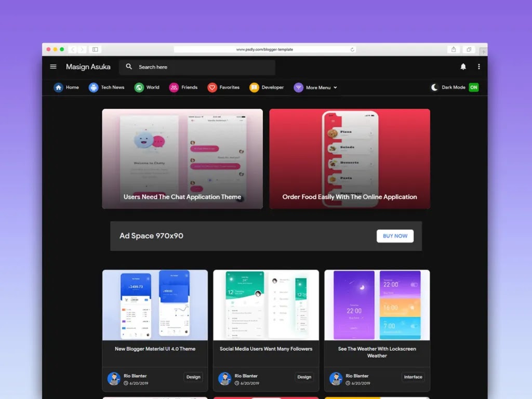
Task: Open the Chat Application Theme featured card
Action: click(x=182, y=159)
